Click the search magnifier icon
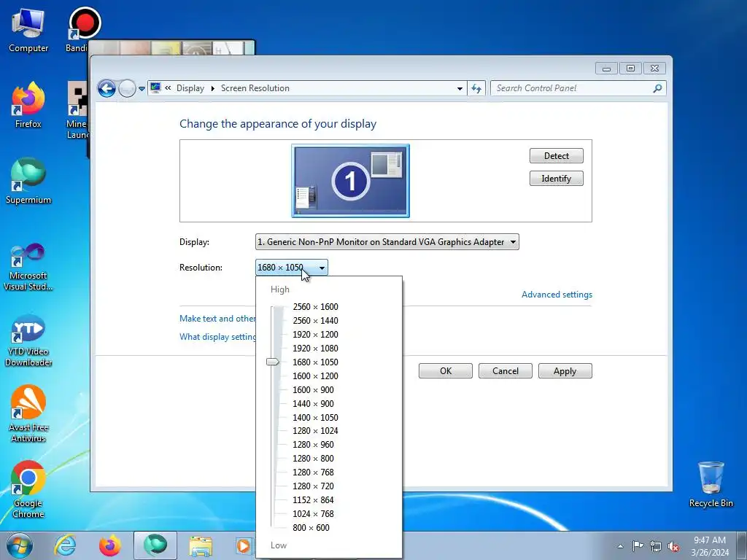This screenshot has height=560, width=747. click(x=657, y=88)
